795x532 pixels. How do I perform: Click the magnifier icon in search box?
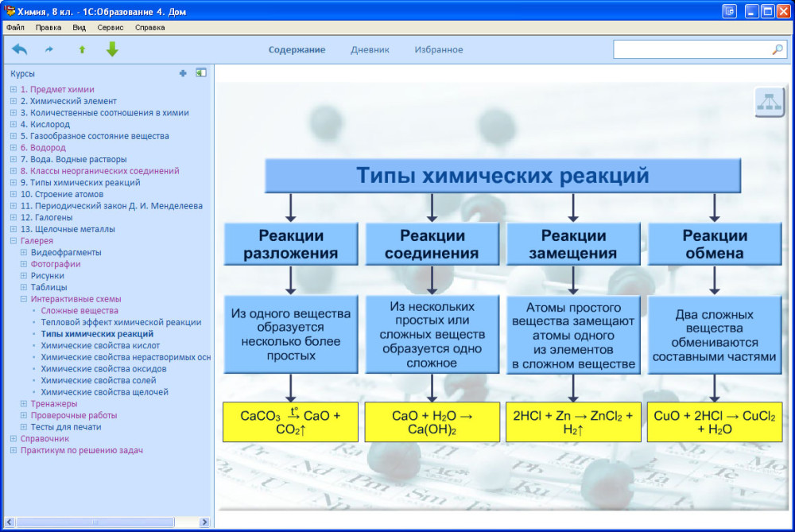(x=777, y=49)
